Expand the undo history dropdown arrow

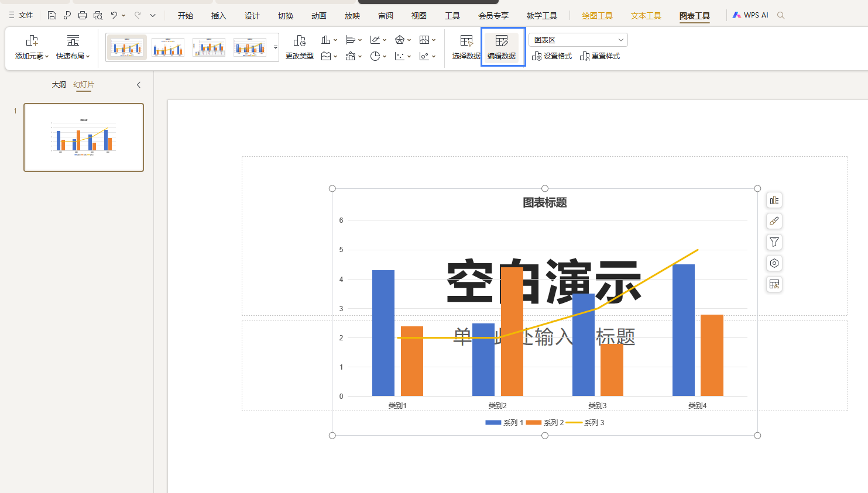[x=123, y=15]
